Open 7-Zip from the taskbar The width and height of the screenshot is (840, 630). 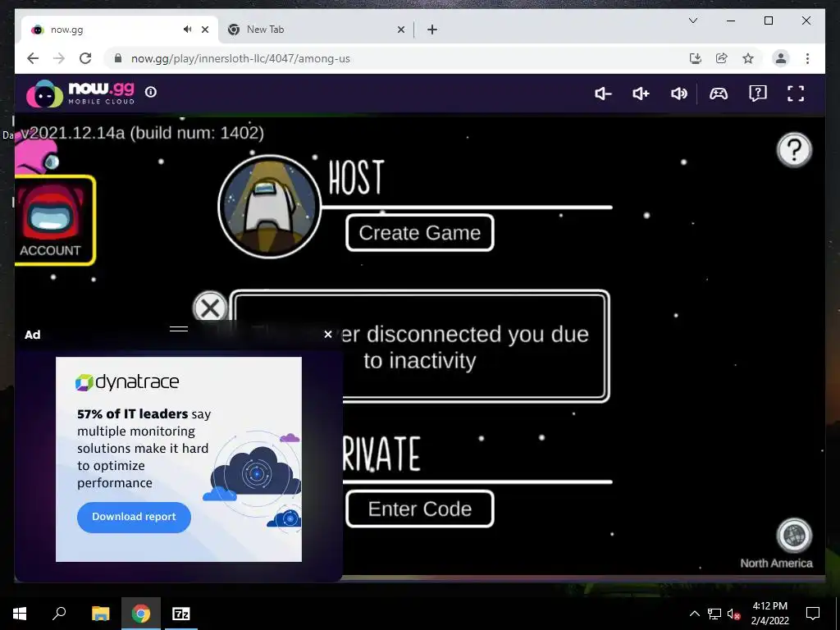[181, 614]
